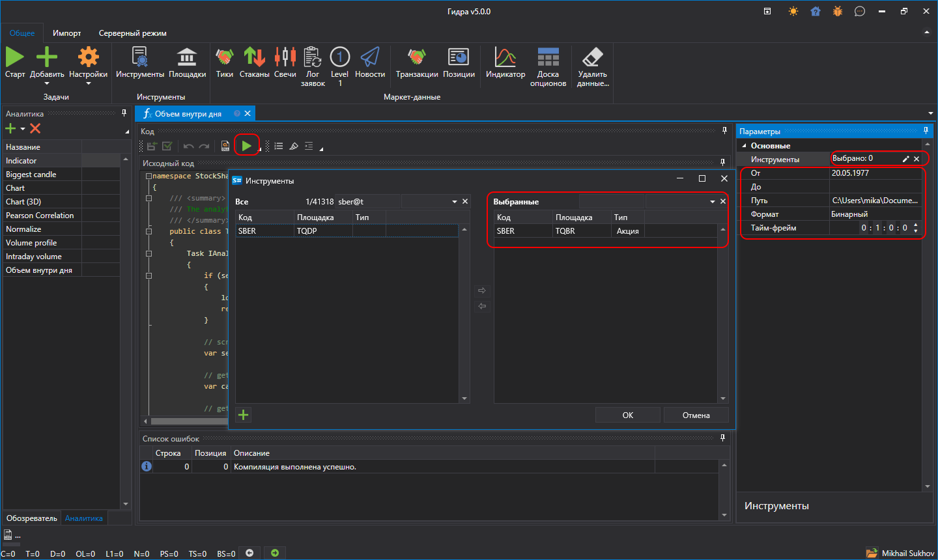This screenshot has width=938, height=560.
Task: Open dropdown in Выбранные header
Action: [x=713, y=202]
